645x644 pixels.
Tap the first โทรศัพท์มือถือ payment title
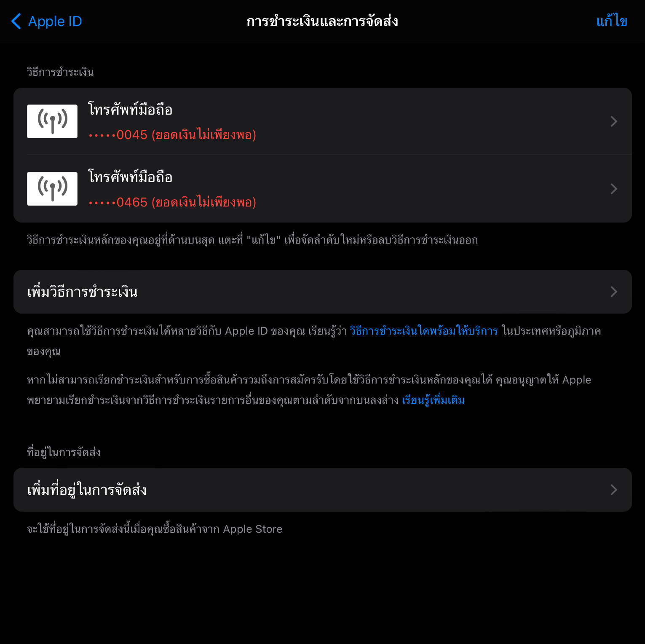(130, 109)
